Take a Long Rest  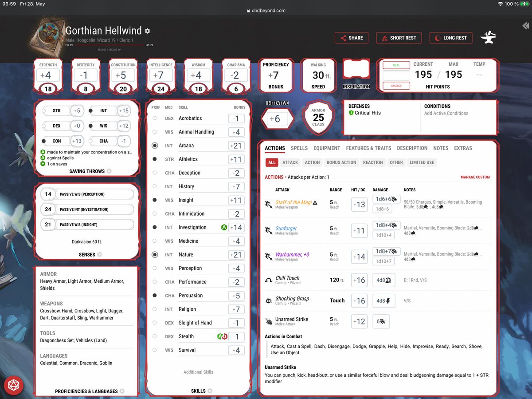point(451,38)
